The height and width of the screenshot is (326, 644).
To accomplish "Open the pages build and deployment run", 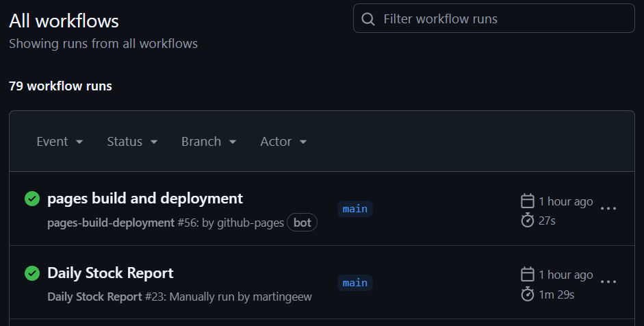I will tap(145, 199).
